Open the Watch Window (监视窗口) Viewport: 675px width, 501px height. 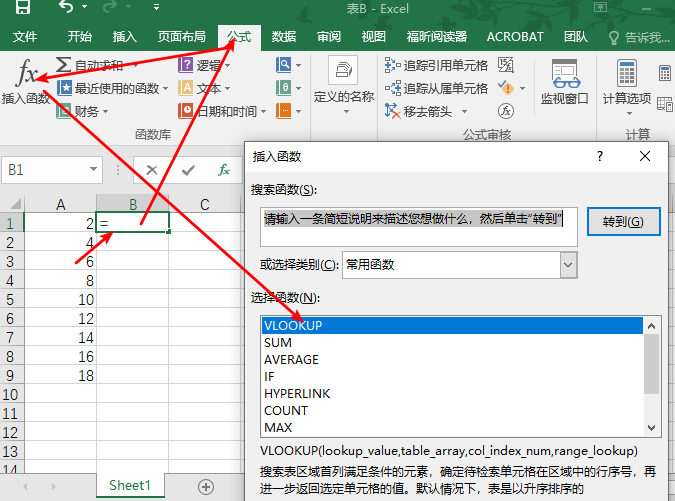point(565,82)
